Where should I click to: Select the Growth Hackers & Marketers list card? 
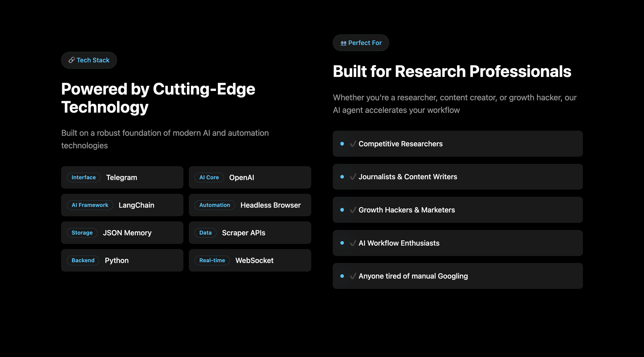tap(458, 210)
